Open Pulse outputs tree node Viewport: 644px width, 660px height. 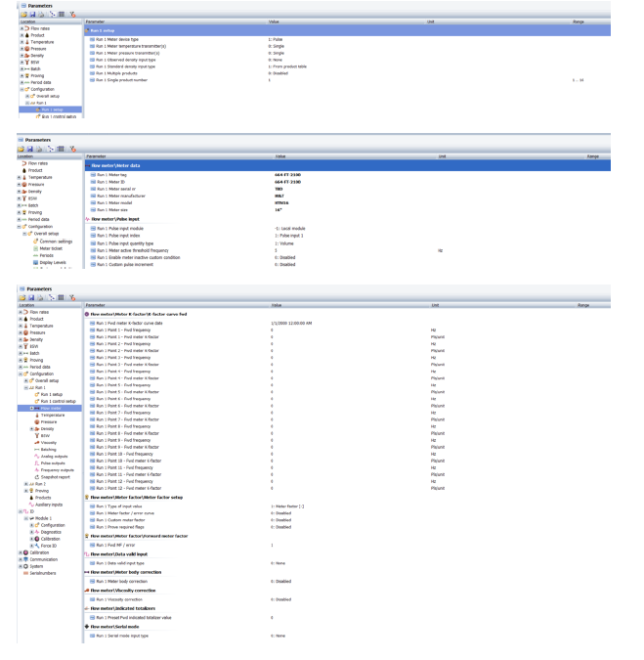(53, 463)
